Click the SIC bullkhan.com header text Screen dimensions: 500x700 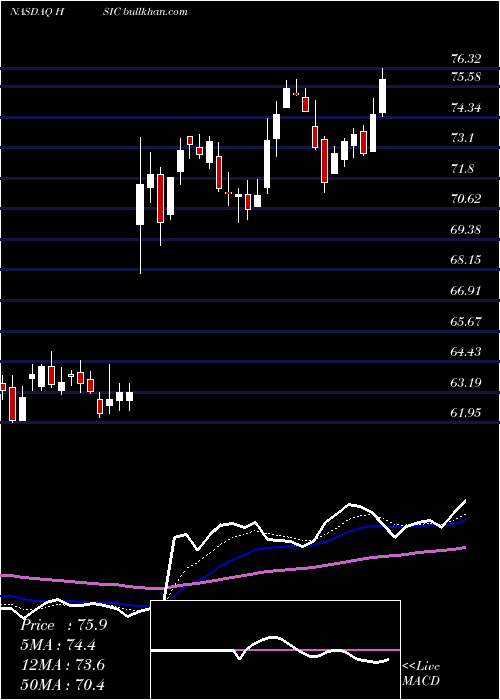coord(145,12)
